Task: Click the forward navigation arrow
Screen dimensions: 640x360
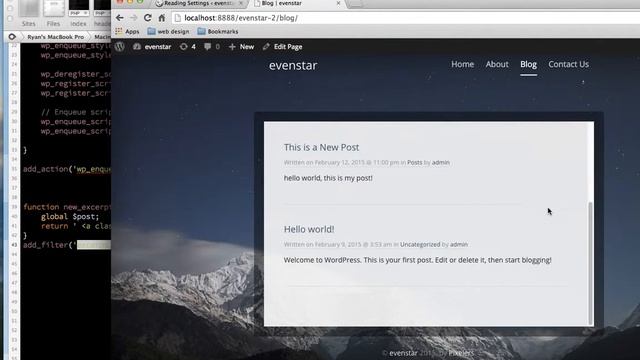Action: point(133,18)
